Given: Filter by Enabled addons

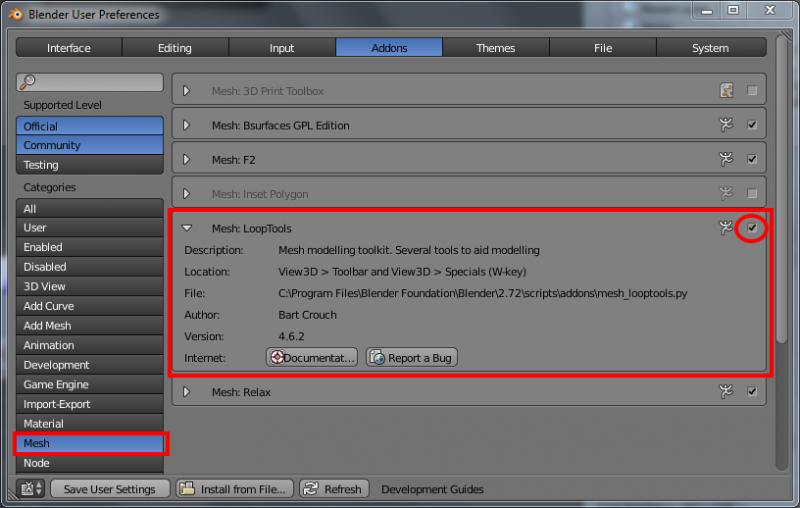Looking at the screenshot, I should 90,247.
